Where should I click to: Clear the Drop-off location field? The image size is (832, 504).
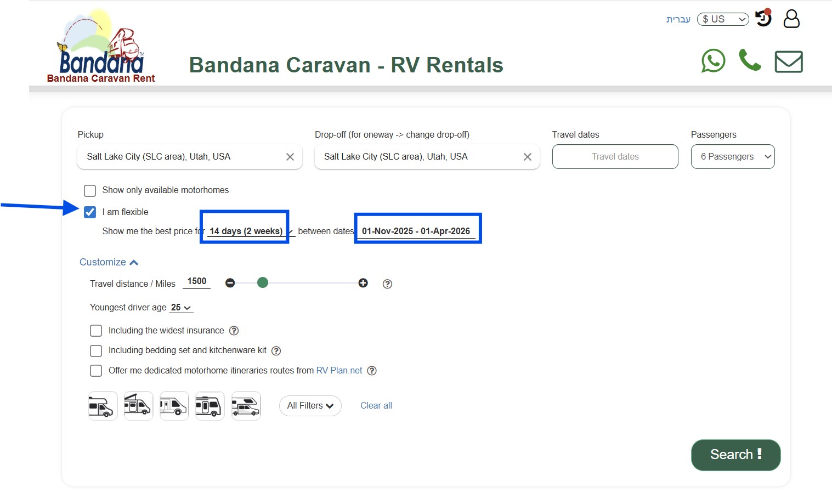[527, 157]
